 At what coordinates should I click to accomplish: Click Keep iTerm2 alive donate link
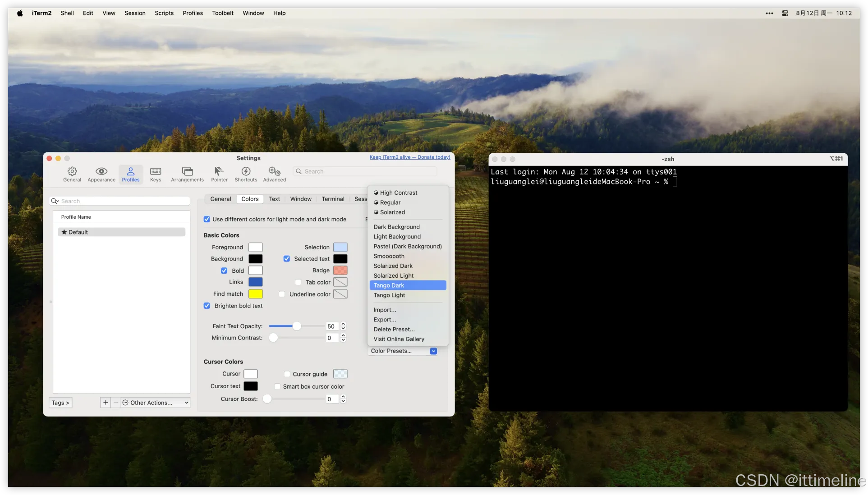tap(409, 157)
